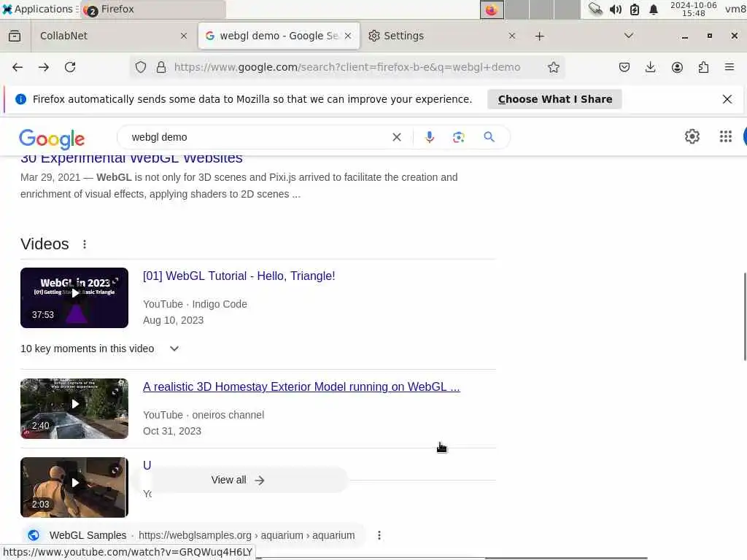This screenshot has width=747, height=560.
Task: Open a new tab with plus
Action: [539, 36]
